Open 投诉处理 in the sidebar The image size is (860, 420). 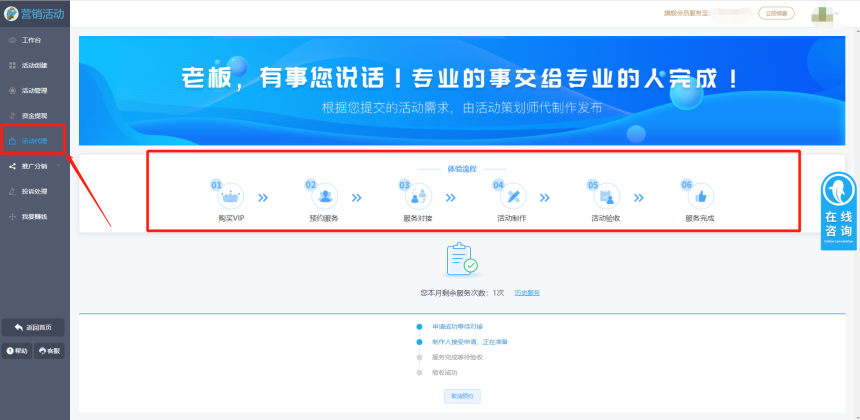click(34, 191)
